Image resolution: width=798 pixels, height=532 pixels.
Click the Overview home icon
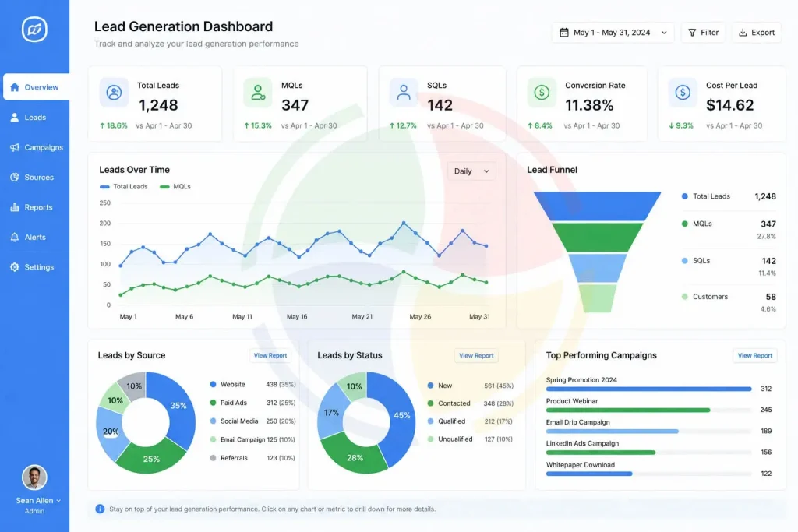click(15, 87)
